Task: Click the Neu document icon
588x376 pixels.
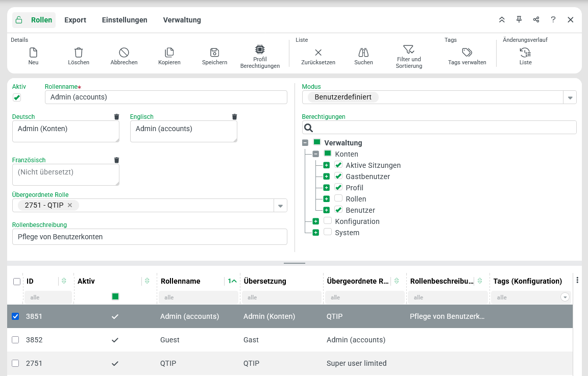Action: [x=33, y=52]
